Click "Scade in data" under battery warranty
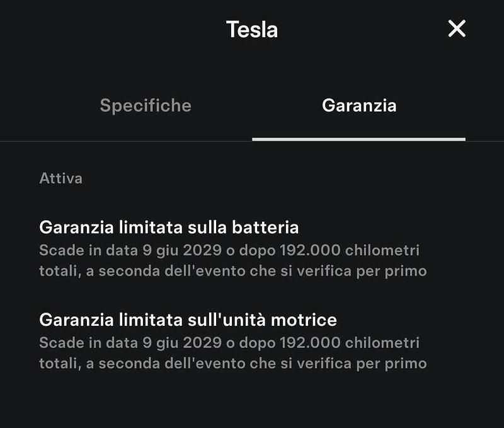504x428 pixels. 88,250
